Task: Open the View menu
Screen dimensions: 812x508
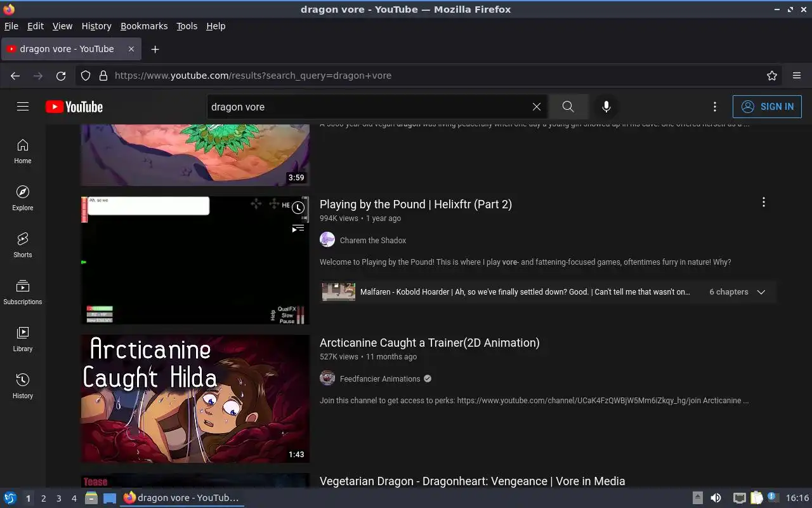Action: click(x=62, y=26)
